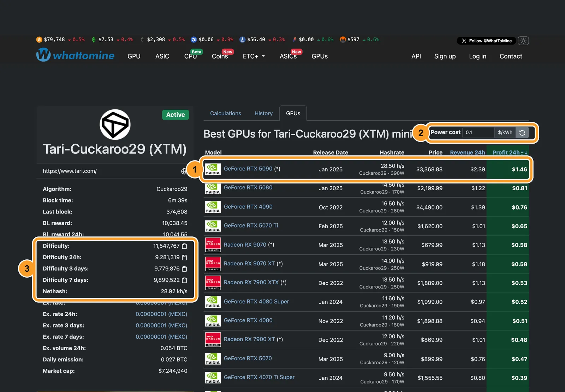565x392 pixels.
Task: Switch to the Calculations tab
Action: coord(226,113)
